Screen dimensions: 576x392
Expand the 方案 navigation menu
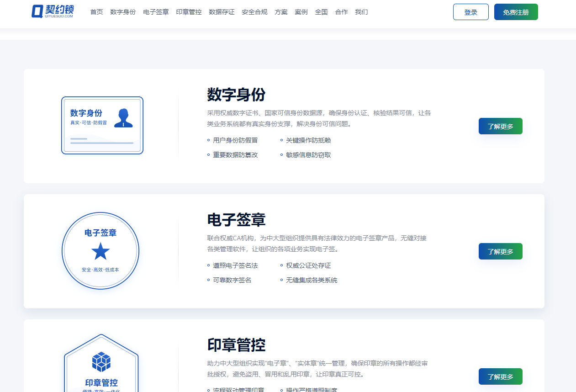tap(281, 12)
